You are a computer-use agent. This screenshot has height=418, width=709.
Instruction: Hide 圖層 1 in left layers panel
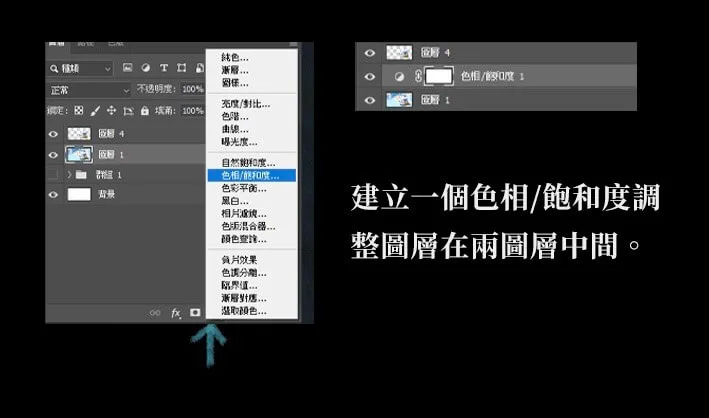coord(53,155)
